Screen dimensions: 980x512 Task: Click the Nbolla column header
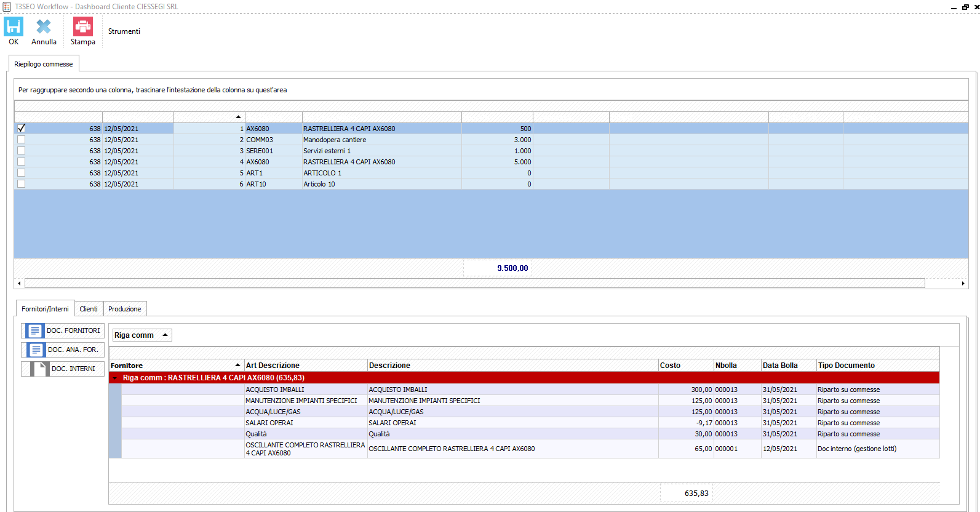[737, 366]
